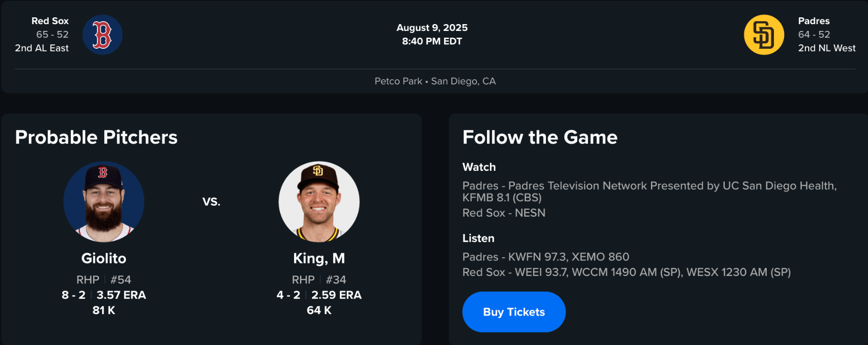Click the Red Sox 65 - 52 record
This screenshot has height=345, width=868.
52,34
